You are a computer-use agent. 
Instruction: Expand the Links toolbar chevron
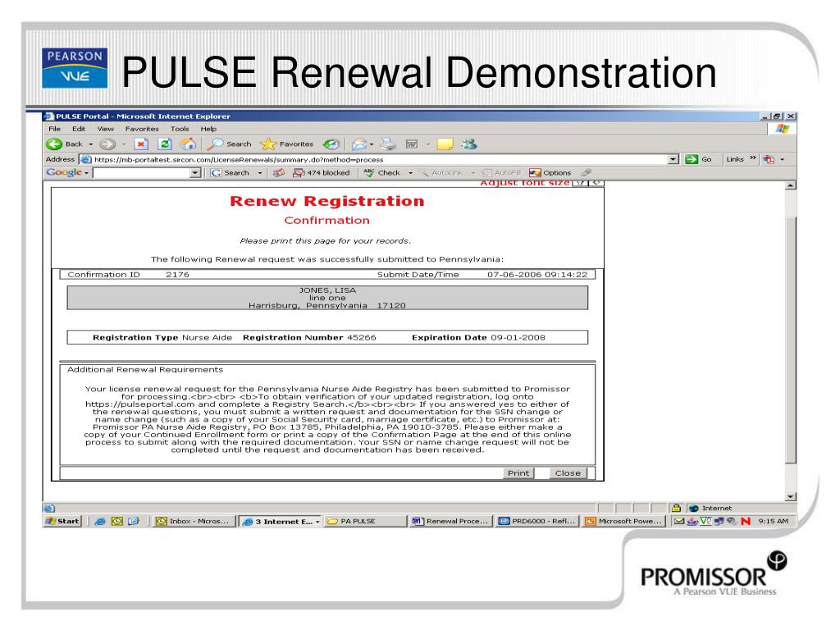coord(753,158)
